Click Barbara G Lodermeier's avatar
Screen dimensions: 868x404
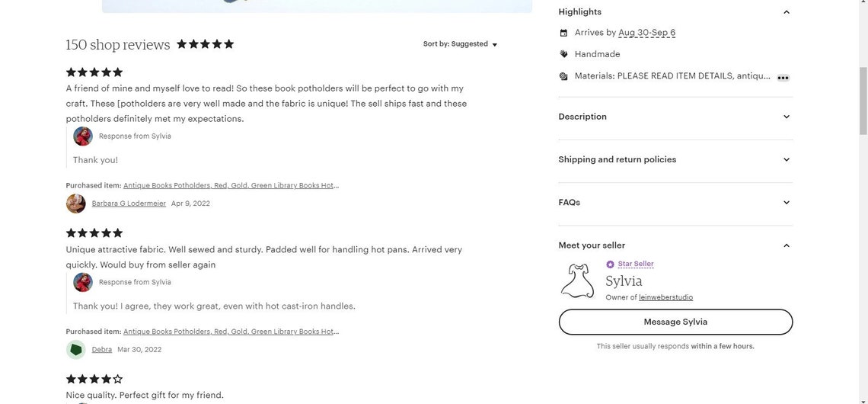[x=76, y=204]
